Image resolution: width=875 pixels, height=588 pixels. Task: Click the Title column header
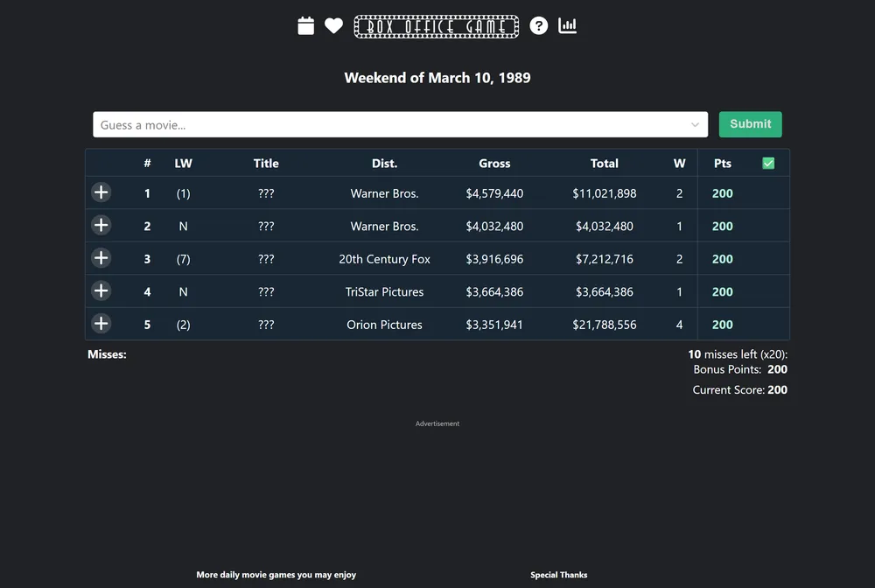pos(266,164)
